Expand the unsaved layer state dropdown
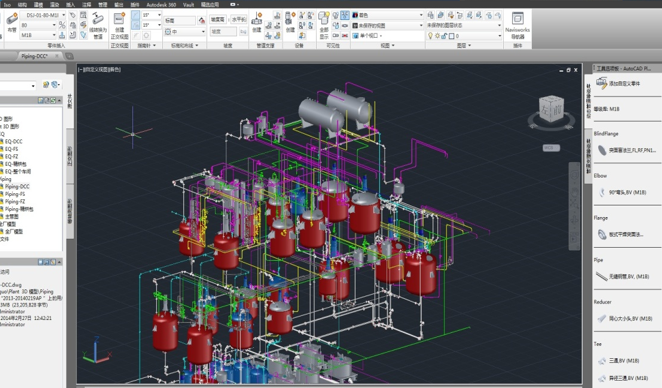Viewport: 662px width, 388px height. 464,25
